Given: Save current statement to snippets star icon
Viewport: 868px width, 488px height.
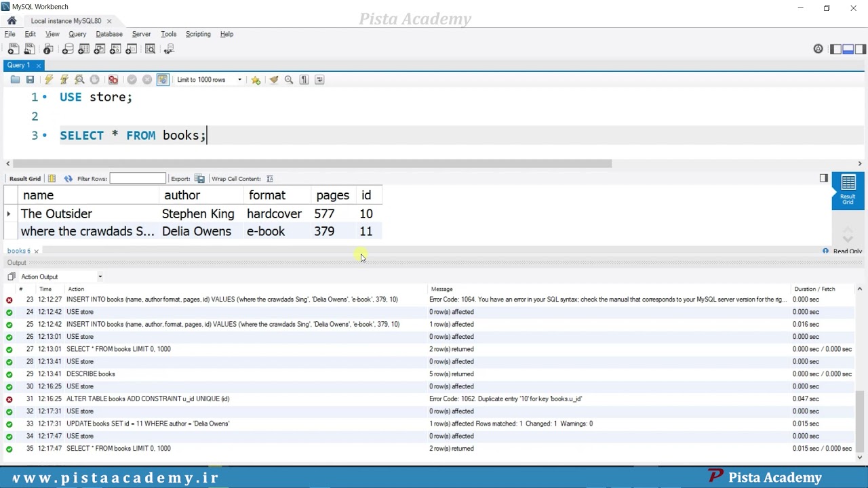Looking at the screenshot, I should pyautogui.click(x=256, y=80).
